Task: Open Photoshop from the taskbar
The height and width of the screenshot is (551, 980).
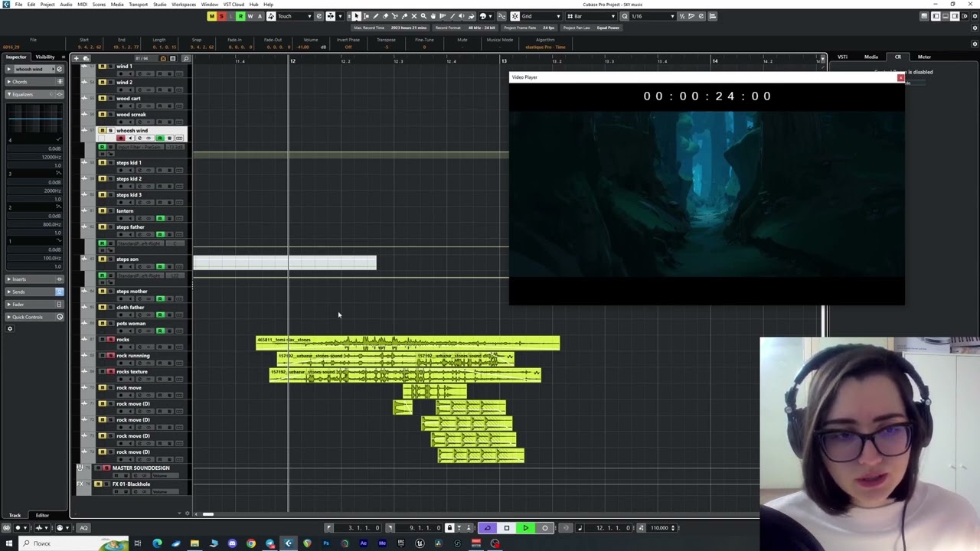Action: [326, 543]
